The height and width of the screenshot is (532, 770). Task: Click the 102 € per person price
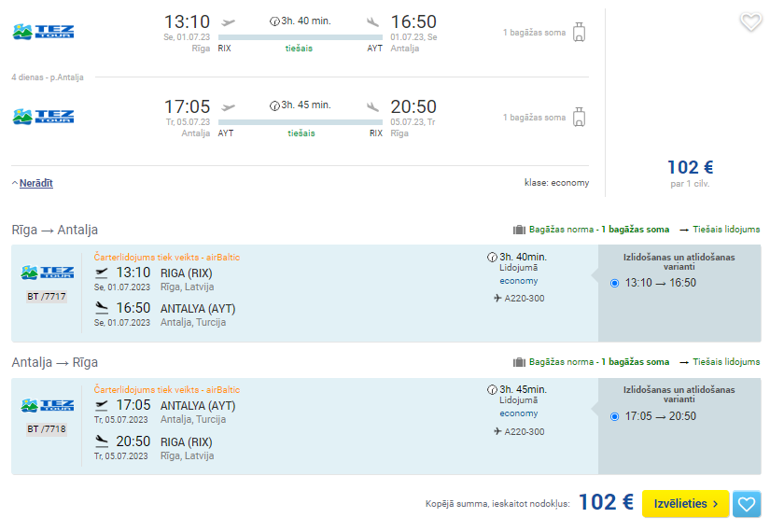[x=690, y=167]
